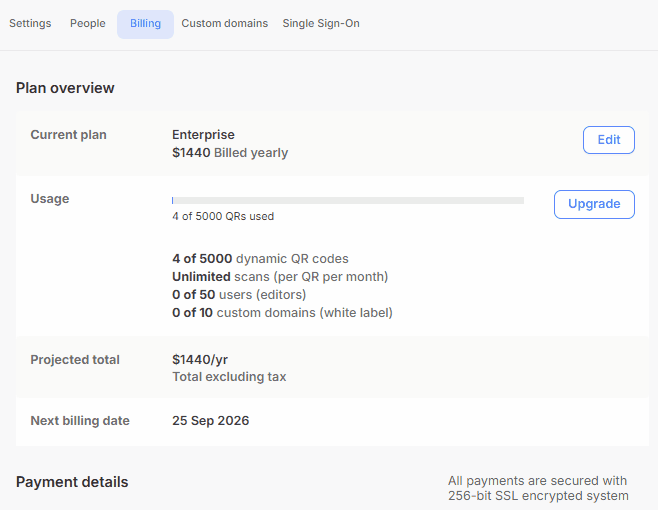Click the $1440 Billed yearly text

click(230, 153)
